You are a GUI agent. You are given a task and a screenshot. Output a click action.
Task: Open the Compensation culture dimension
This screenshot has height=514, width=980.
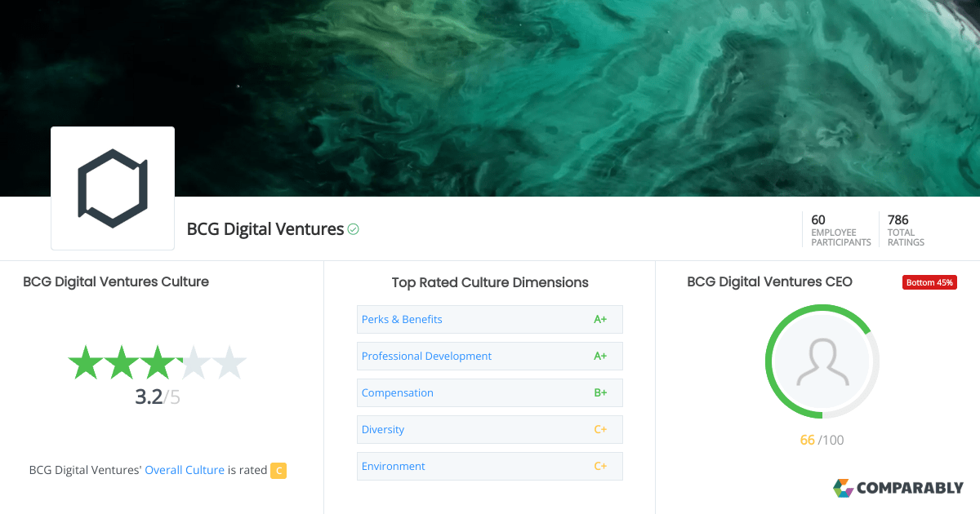[x=490, y=392]
